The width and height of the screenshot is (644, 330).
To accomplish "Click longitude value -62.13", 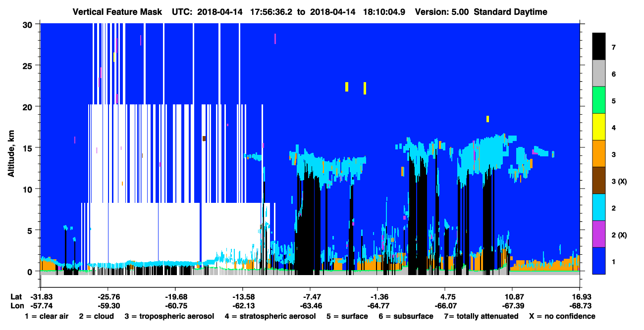I will click(243, 306).
